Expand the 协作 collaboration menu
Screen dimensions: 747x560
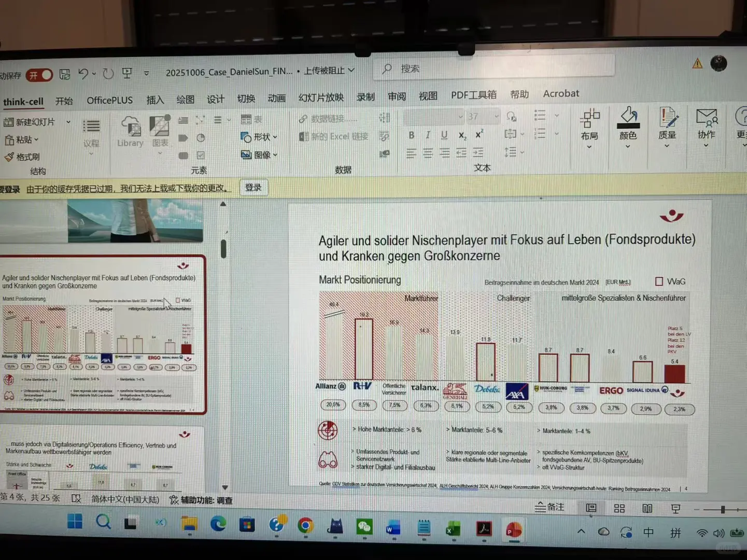tap(706, 127)
